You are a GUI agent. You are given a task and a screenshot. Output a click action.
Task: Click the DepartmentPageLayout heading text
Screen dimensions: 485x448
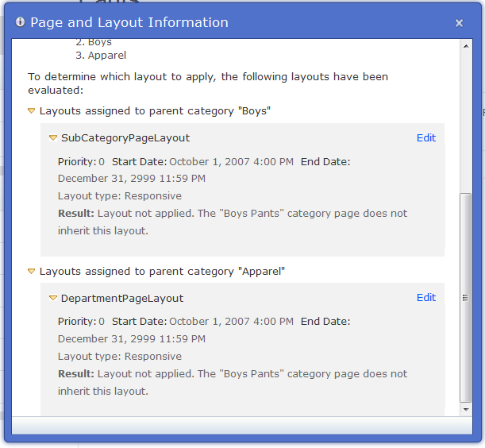pos(122,299)
